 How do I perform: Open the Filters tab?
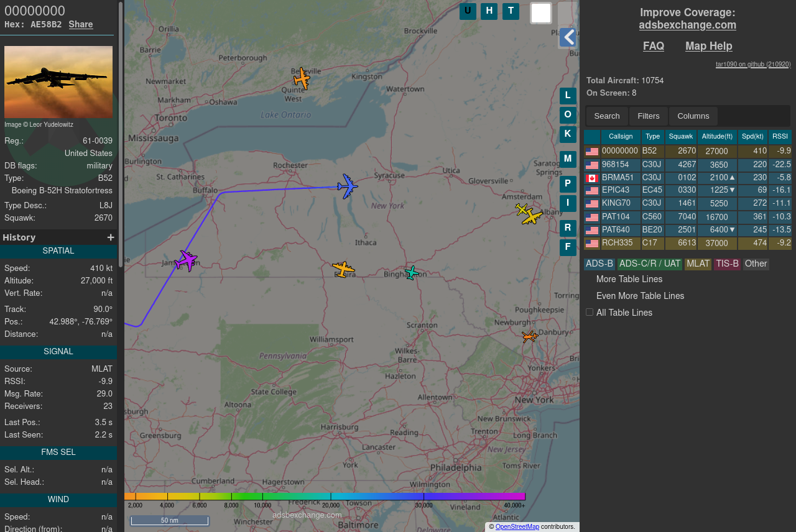click(649, 116)
